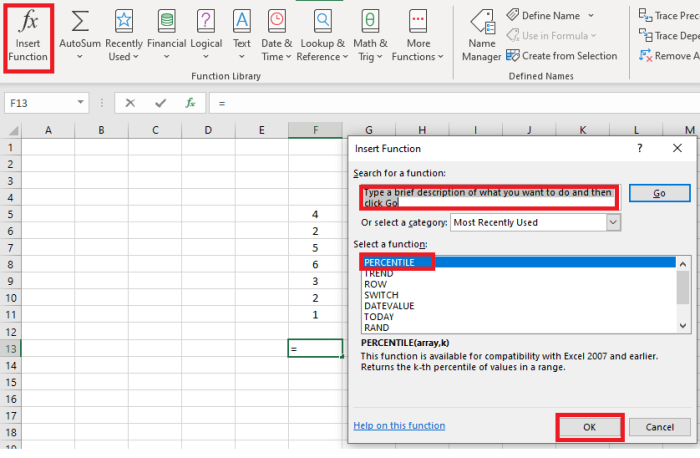
Task: Click Use in Formula option
Action: point(551,36)
